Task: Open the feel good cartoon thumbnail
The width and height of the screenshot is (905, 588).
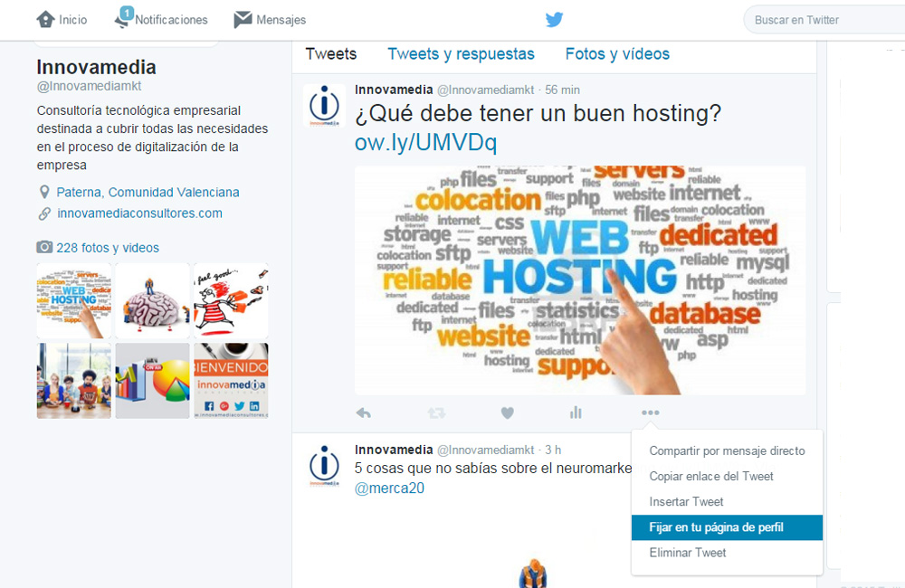Action: coord(231,300)
